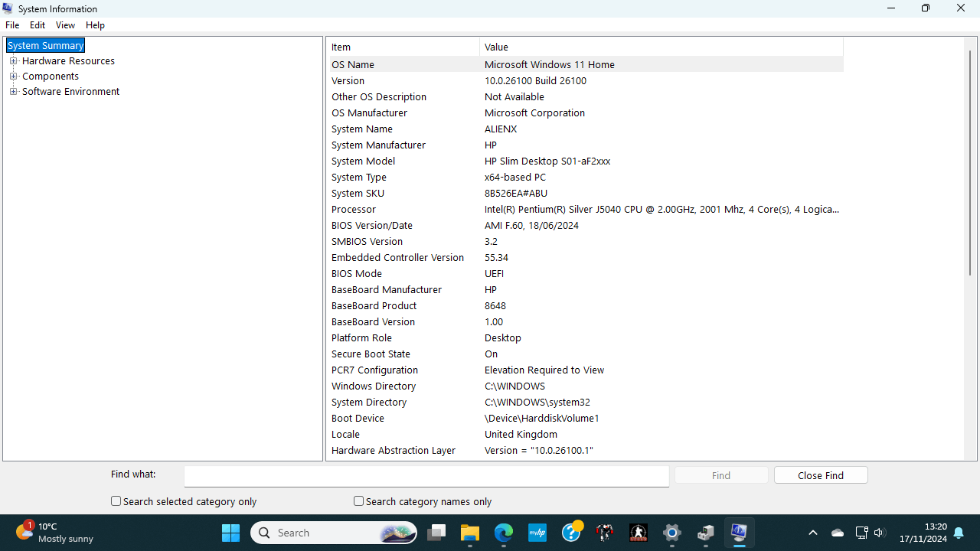Open the notifications bell
The width and height of the screenshot is (980, 551).
[959, 533]
